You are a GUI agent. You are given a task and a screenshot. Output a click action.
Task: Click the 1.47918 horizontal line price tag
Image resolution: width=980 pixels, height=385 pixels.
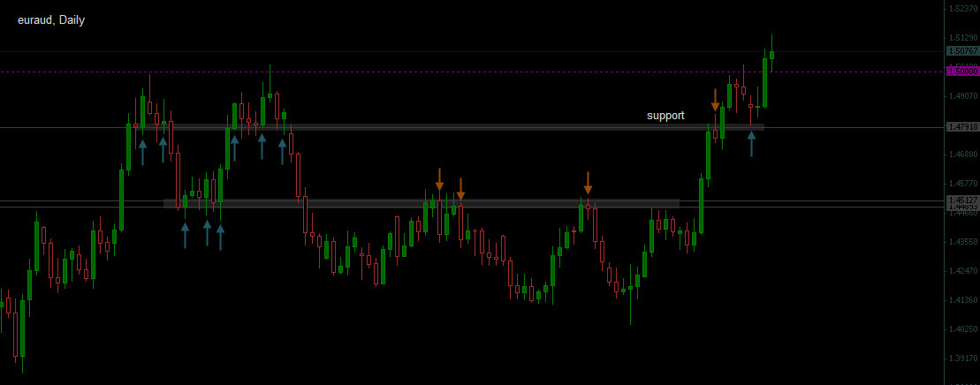coord(962,127)
